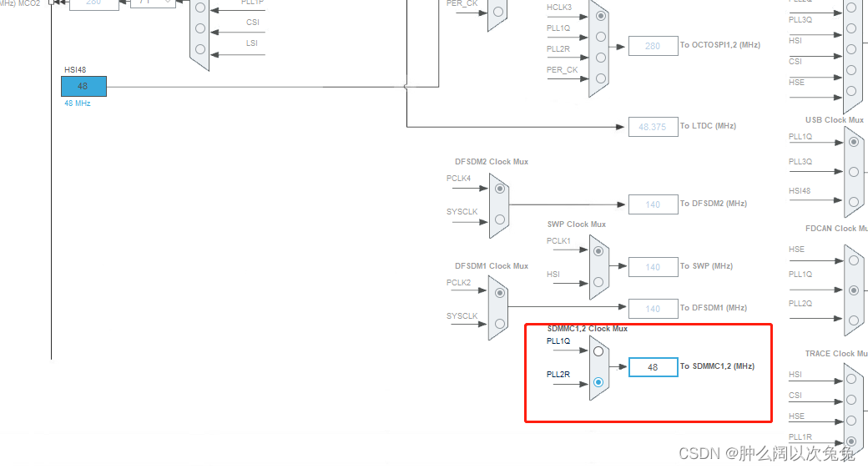
Task: Click the 'To SDMMC1,2 (MHz)' label
Action: click(717, 366)
